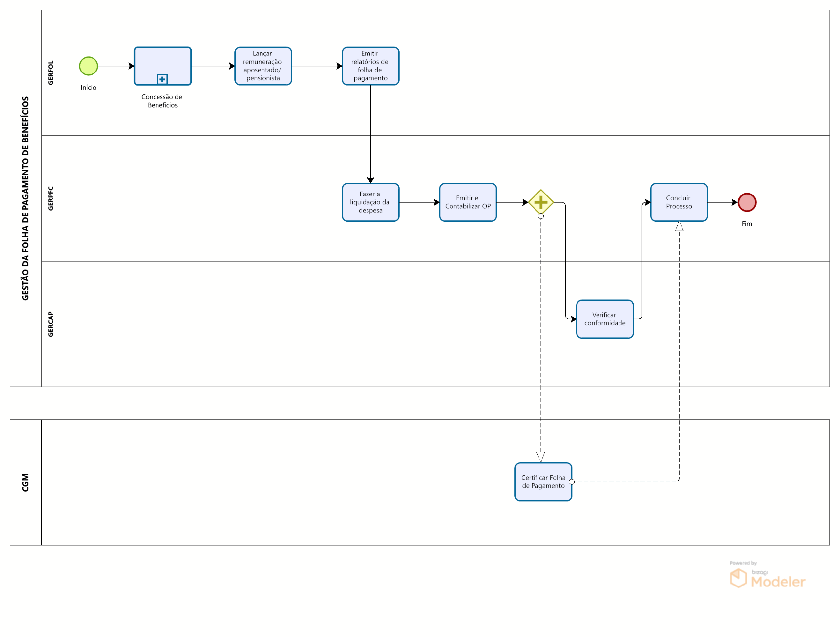
Task: Click the Gestão da Folha de Pagamento pool title
Action: click(x=26, y=198)
